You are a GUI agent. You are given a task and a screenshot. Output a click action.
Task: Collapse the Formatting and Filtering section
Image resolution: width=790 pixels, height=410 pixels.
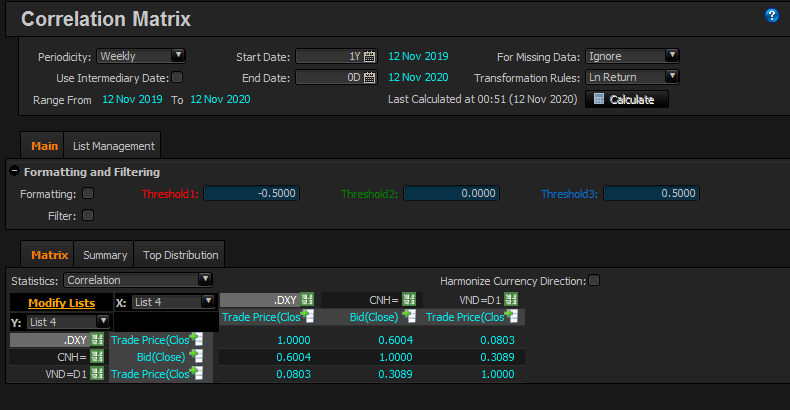pos(14,172)
